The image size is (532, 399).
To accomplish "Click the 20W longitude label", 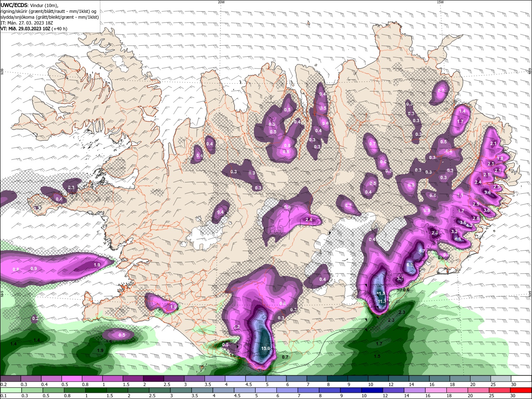I will click(x=221, y=2).
